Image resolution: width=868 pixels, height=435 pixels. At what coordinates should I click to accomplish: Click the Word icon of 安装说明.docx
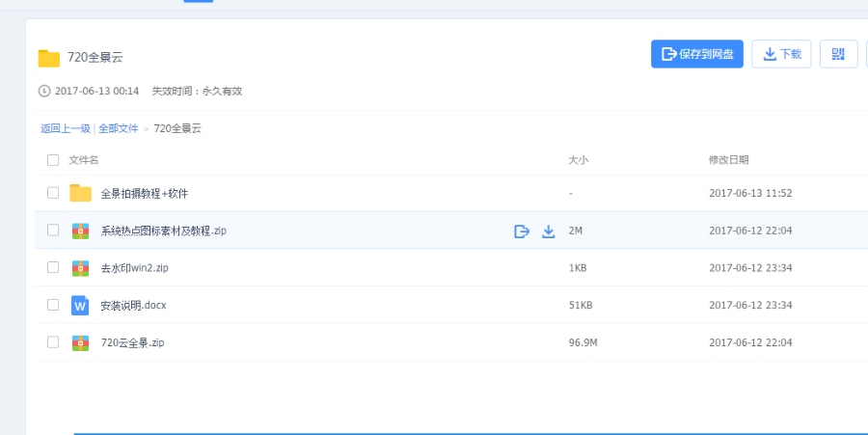point(80,305)
